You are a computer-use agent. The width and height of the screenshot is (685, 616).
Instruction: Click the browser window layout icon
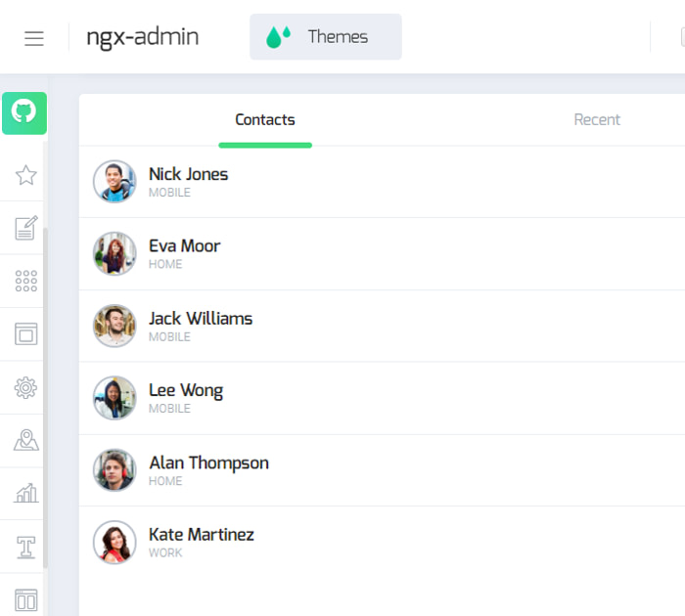[x=25, y=334]
